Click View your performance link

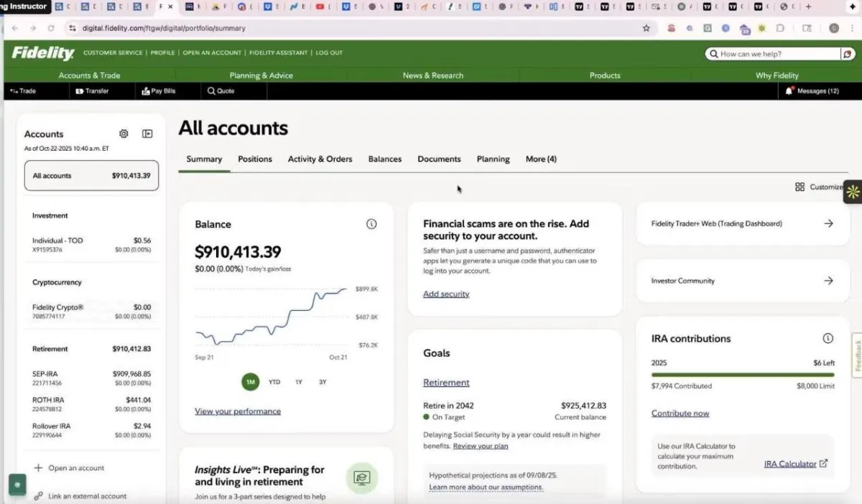pos(238,411)
